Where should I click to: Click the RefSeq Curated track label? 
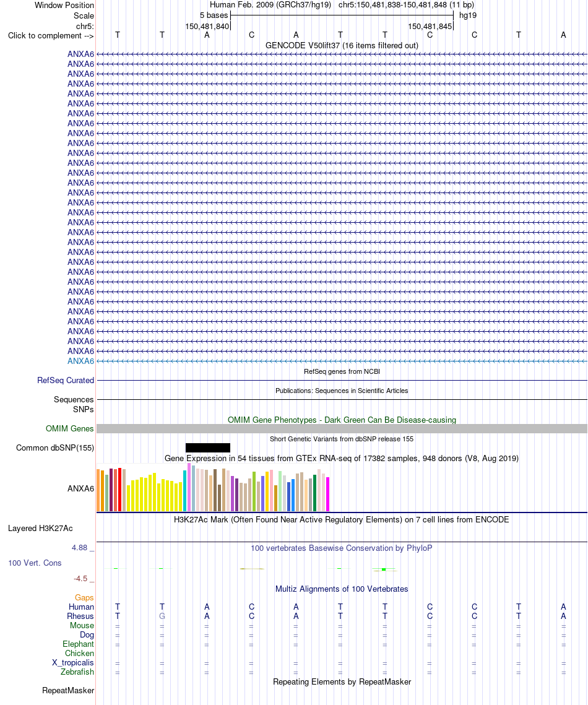coord(66,381)
